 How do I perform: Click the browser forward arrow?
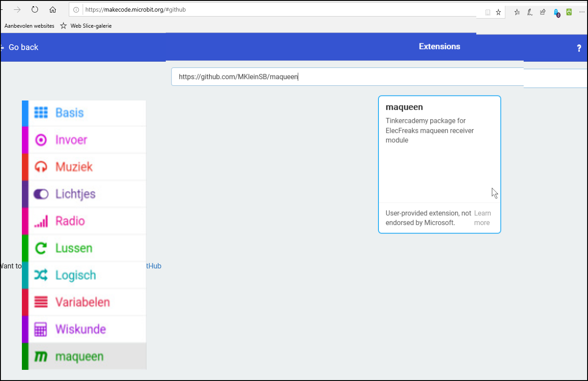[17, 9]
